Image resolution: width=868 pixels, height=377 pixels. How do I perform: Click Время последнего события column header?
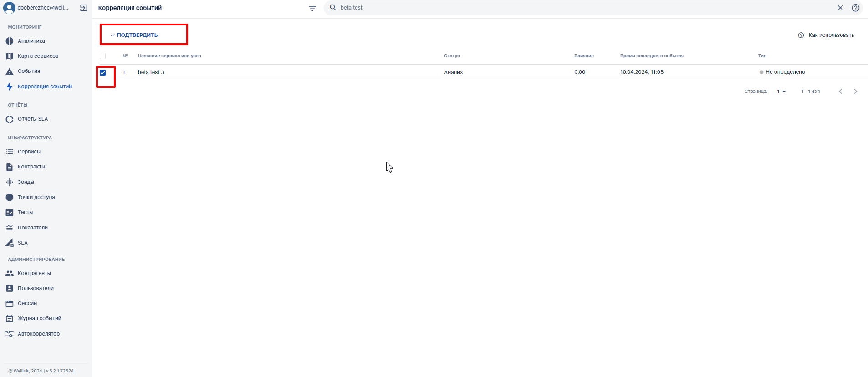coord(652,56)
